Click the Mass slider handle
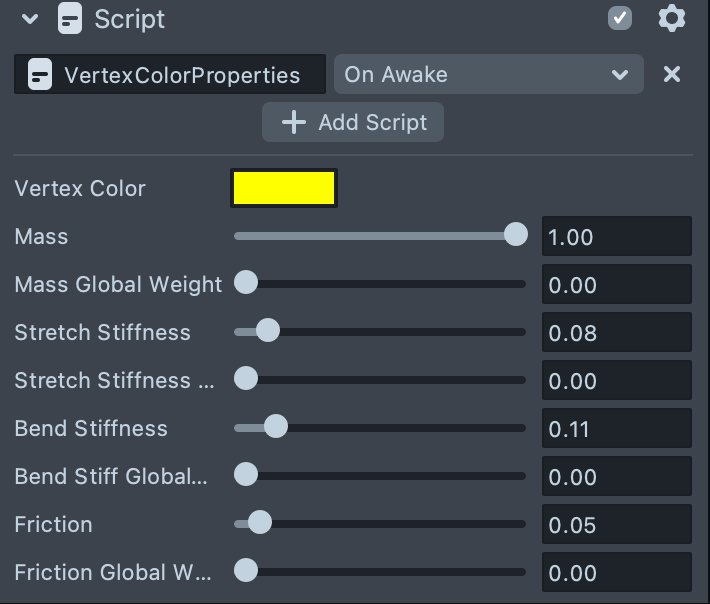The image size is (710, 604). 516,235
